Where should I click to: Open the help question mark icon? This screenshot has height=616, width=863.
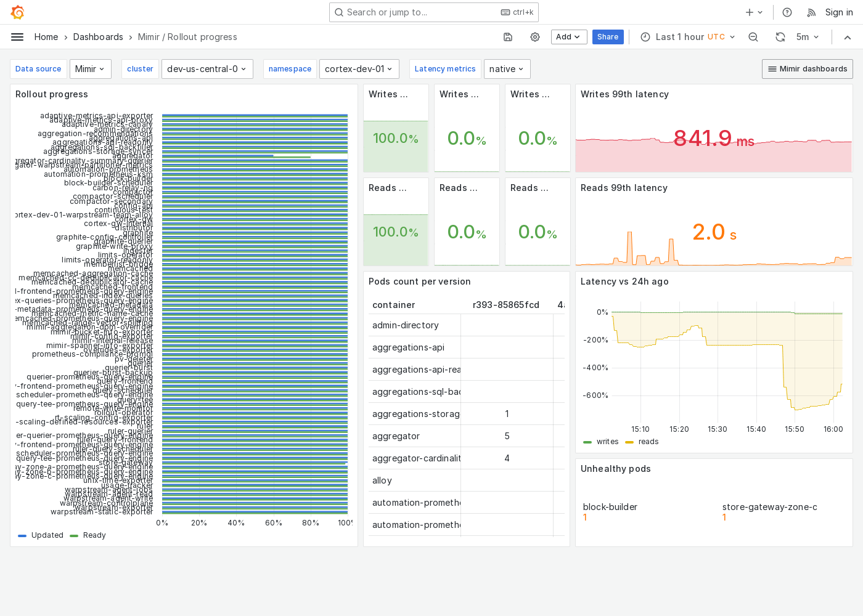point(787,12)
